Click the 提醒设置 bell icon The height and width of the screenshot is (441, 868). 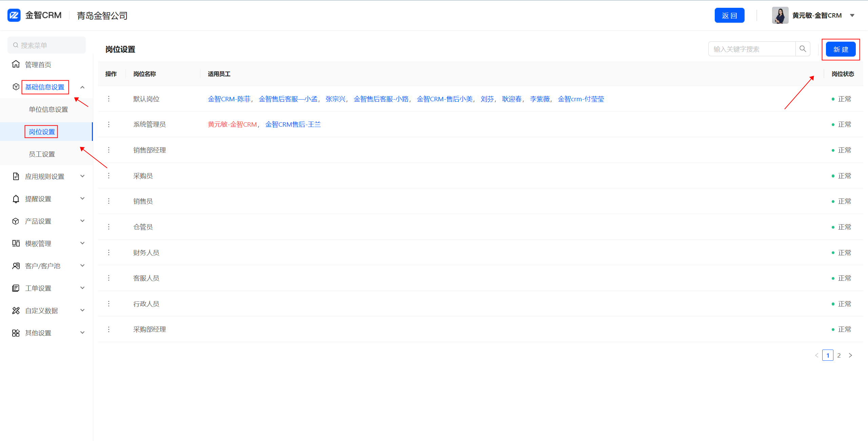[16, 199]
